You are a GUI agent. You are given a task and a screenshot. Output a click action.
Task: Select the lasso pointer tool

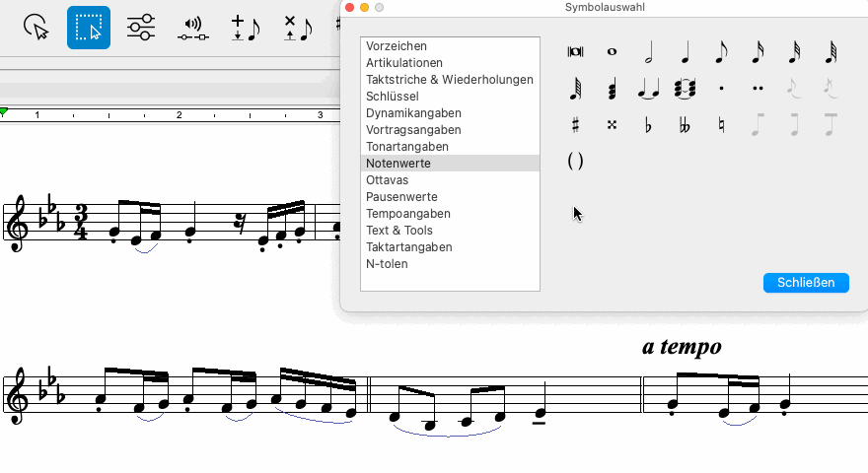36,27
